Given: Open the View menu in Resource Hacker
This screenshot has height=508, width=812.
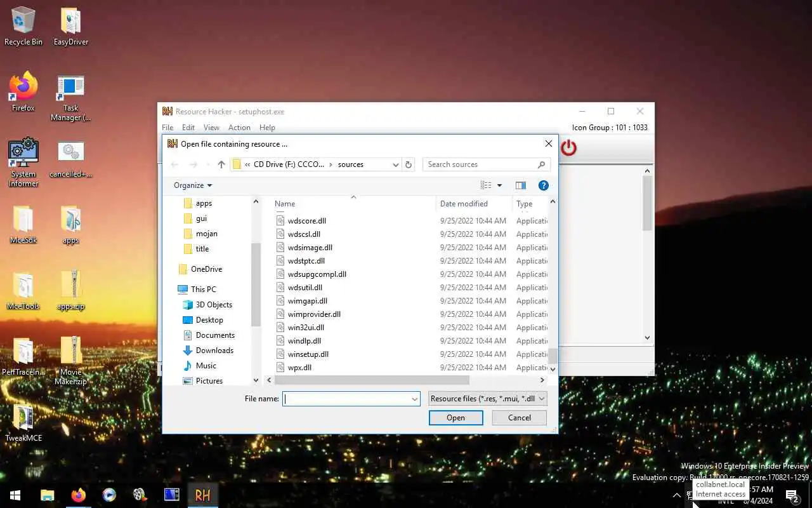Looking at the screenshot, I should [211, 128].
